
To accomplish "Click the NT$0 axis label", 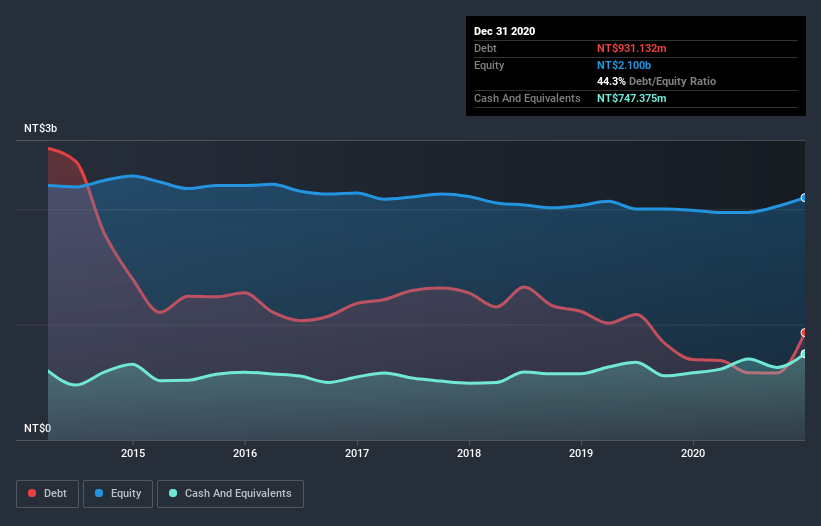I will [38, 428].
